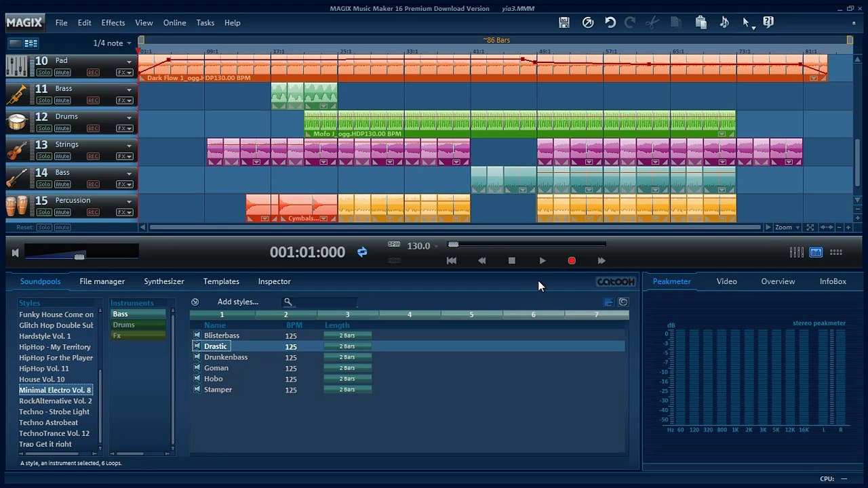Click Add styles... button
This screenshot has width=868, height=488.
point(238,302)
